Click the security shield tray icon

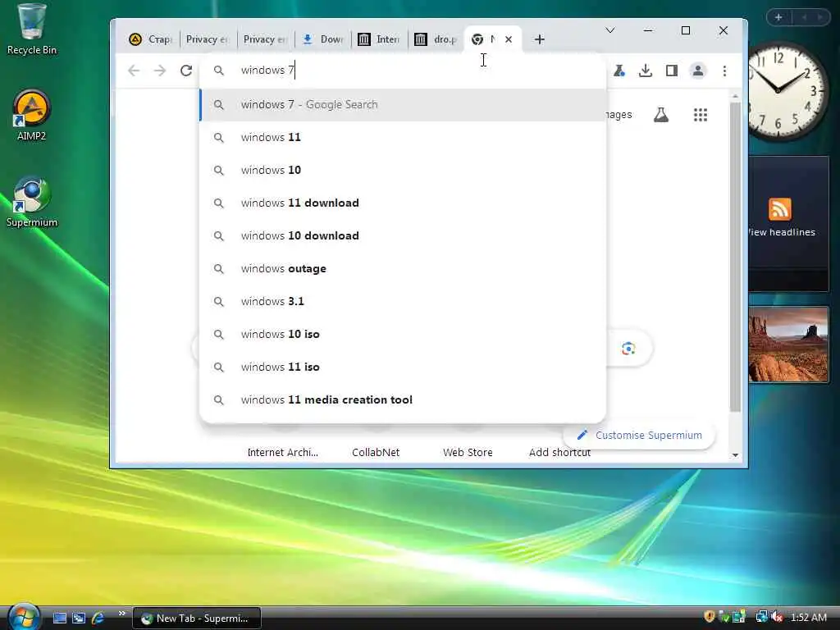(710, 617)
